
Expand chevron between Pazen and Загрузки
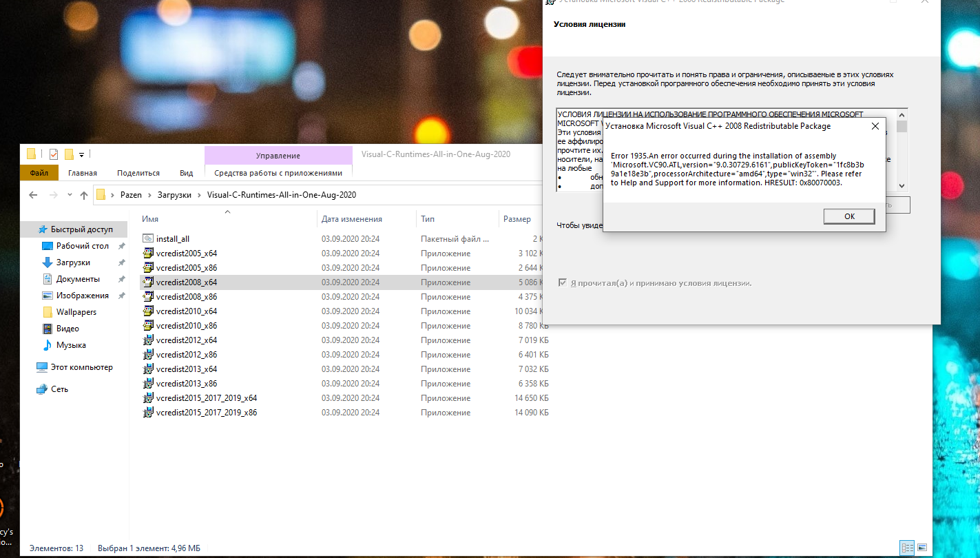click(x=148, y=195)
